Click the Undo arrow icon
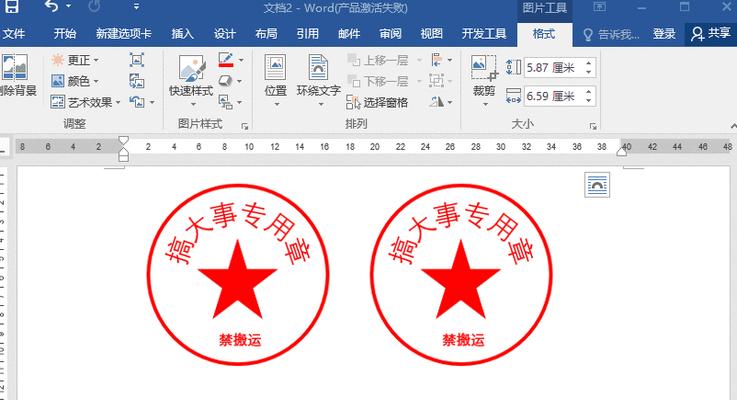Screen dimensions: 737x400 click(x=51, y=6)
